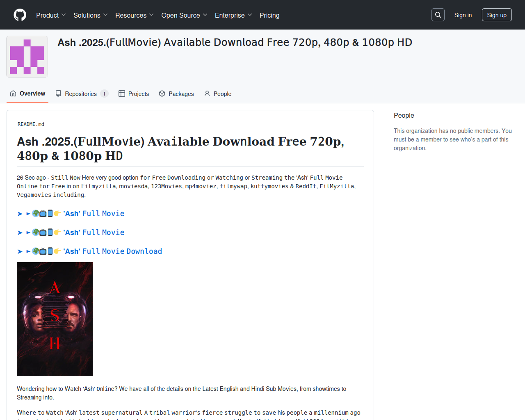The height and width of the screenshot is (420, 525).
Task: Go to the GitHub homepage logo
Action: (20, 15)
